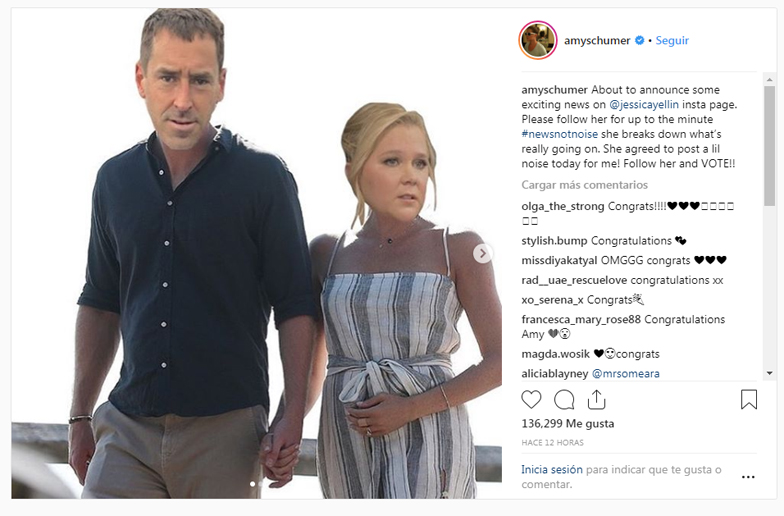
Task: Click the amyschumer profile avatar
Action: coord(537,40)
